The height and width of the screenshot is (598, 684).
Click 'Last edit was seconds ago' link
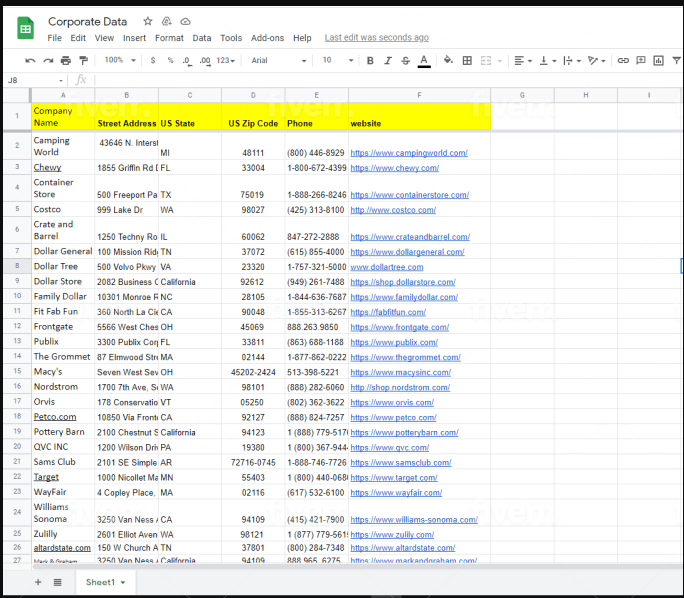click(376, 38)
